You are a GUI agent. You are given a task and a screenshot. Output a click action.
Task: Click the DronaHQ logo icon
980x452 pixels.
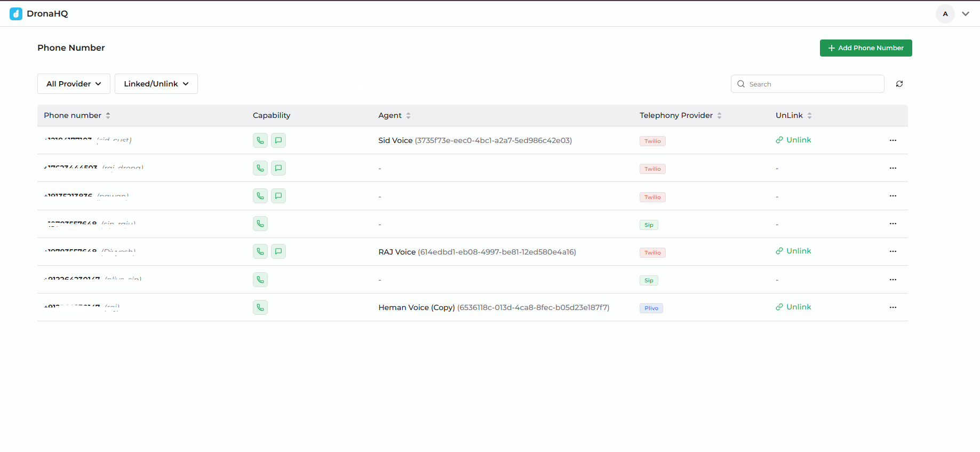[x=16, y=14]
